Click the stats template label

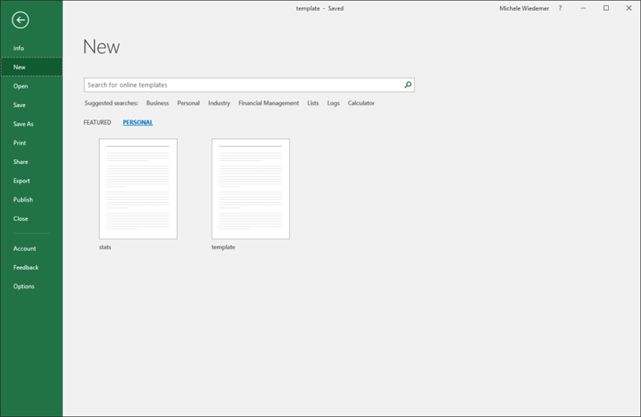click(x=105, y=247)
